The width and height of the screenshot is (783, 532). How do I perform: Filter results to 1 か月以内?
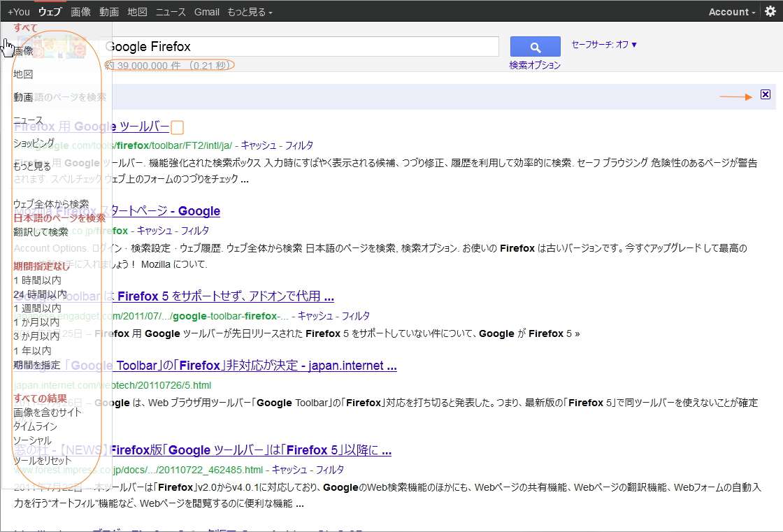36,322
